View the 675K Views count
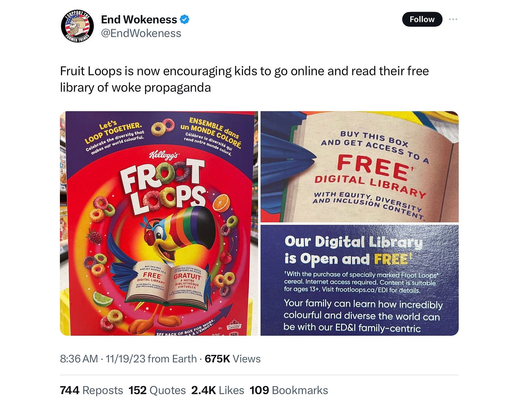The width and height of the screenshot is (532, 400). [x=232, y=359]
